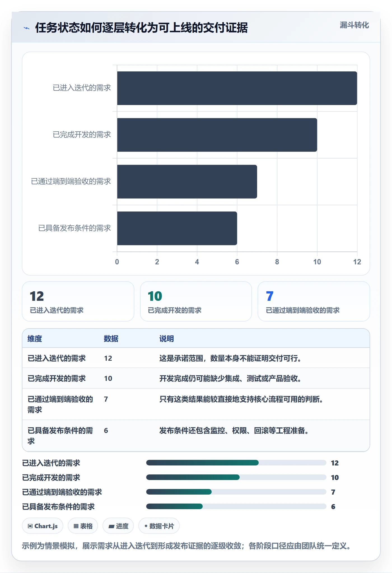392x573 pixels.
Task: Click the 维度 column header
Action: 35,339
